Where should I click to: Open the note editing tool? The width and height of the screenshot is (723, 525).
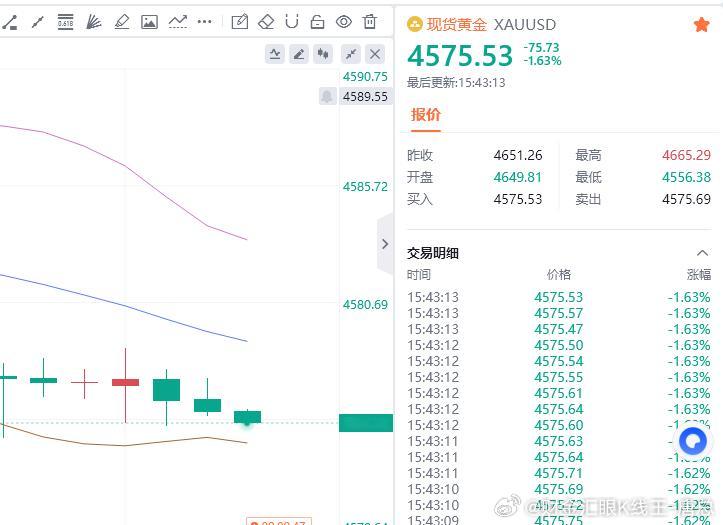[x=240, y=22]
